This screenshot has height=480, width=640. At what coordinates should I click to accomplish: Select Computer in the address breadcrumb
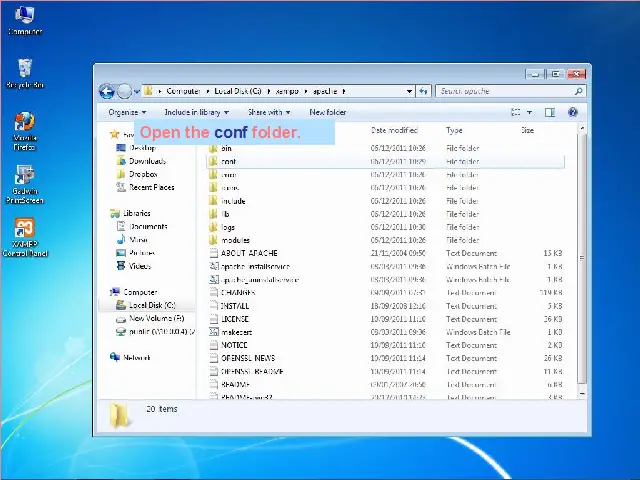coord(183,91)
